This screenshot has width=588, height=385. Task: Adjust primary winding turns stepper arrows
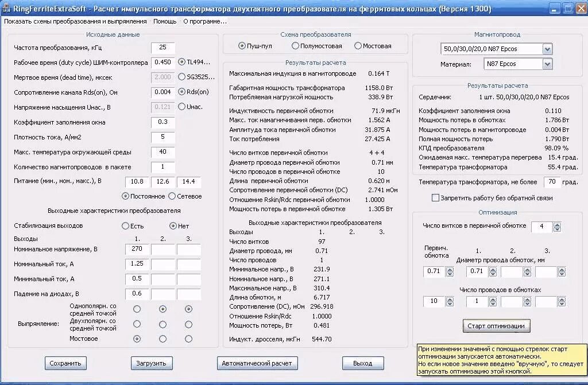pyautogui.click(x=557, y=227)
